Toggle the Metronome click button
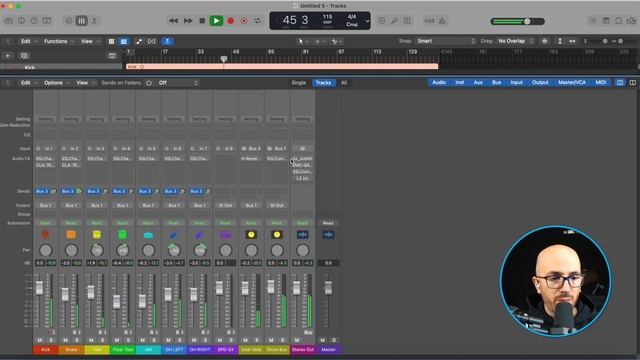 442,21
